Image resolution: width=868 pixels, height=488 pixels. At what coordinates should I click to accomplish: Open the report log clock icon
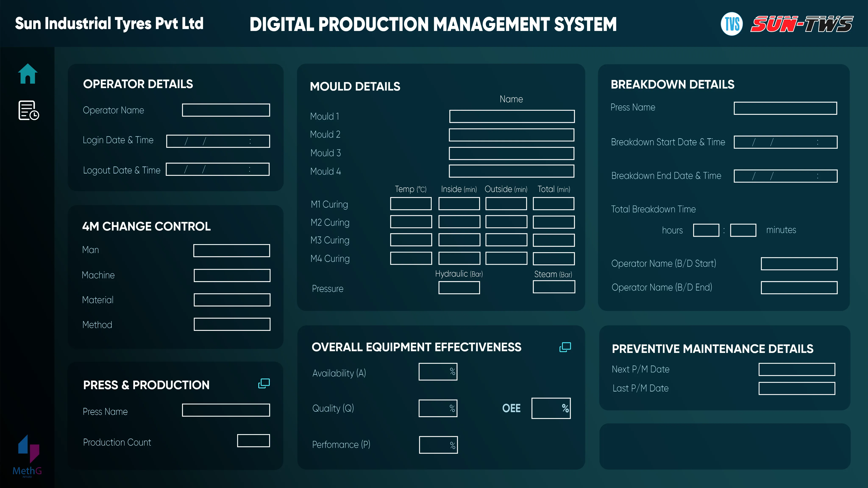pyautogui.click(x=29, y=110)
